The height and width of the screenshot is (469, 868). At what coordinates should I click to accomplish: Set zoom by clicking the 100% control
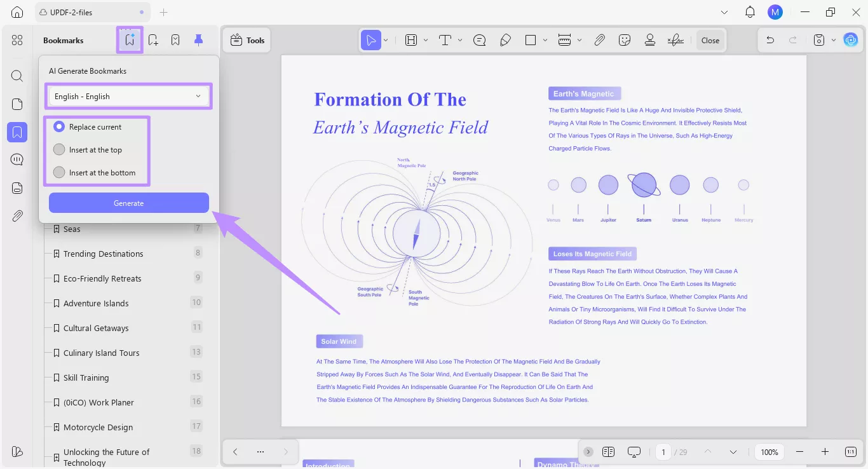pyautogui.click(x=769, y=452)
